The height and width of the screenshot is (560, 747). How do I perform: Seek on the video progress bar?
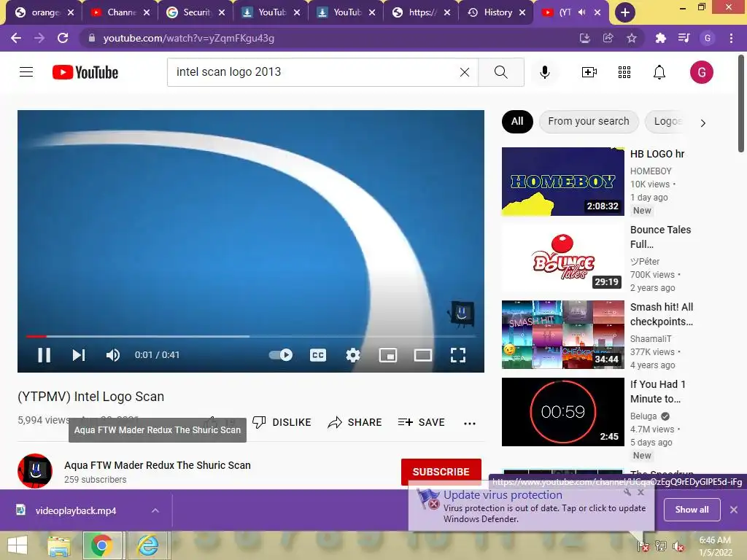tap(251, 336)
